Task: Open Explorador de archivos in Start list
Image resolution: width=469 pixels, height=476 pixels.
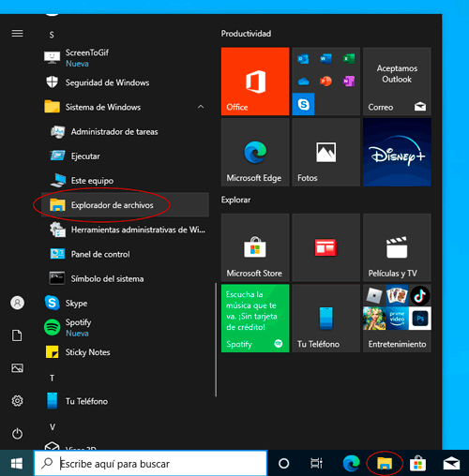Action: [x=125, y=205]
